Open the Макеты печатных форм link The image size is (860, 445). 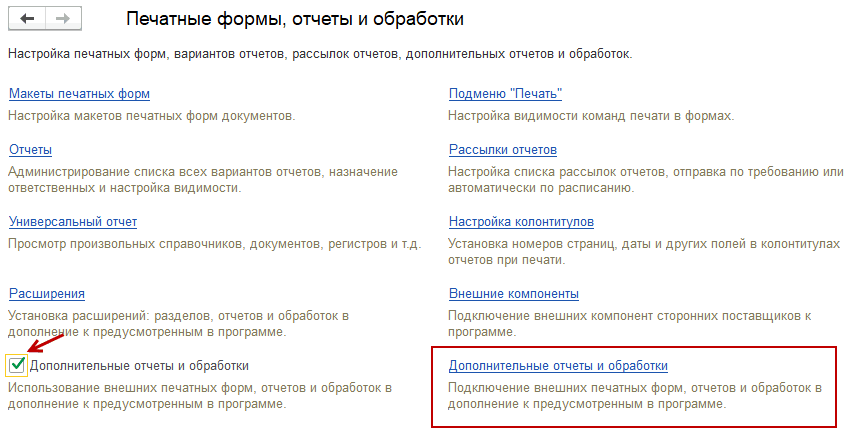(x=80, y=94)
